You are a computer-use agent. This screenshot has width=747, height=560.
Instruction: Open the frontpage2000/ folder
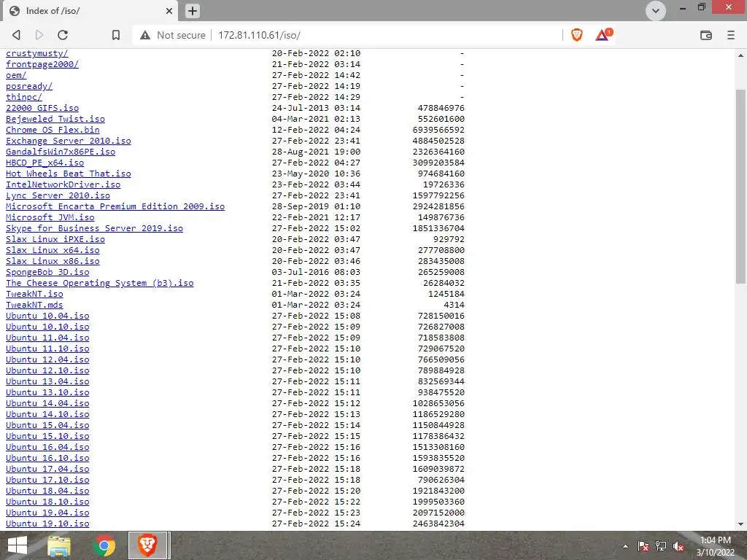click(x=42, y=64)
